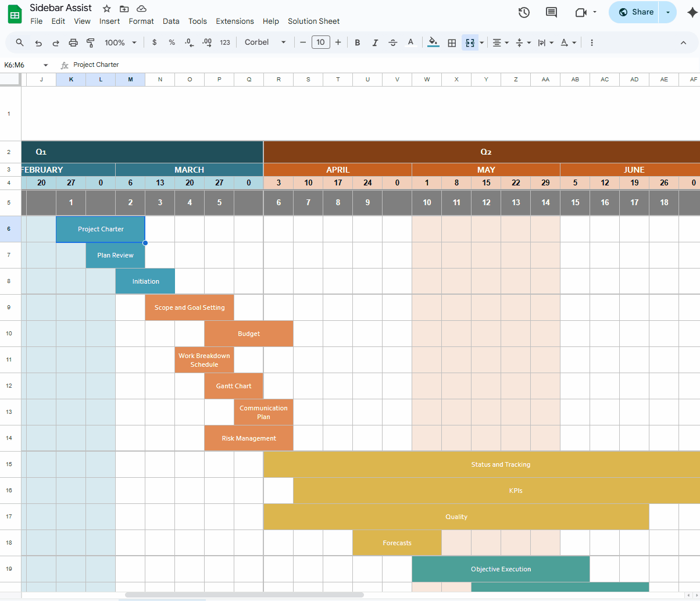Image resolution: width=700 pixels, height=601 pixels.
Task: Toggle italic text formatting
Action: 375,42
